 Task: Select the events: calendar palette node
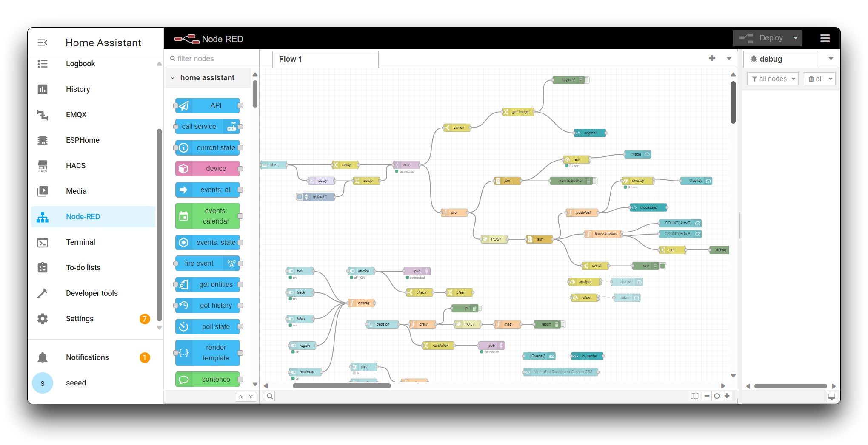coord(208,216)
